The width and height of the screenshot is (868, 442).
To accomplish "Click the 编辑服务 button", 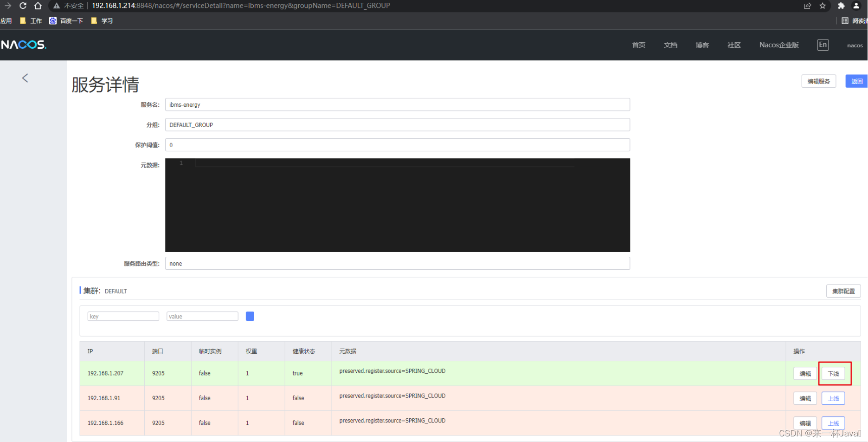I will [x=818, y=81].
